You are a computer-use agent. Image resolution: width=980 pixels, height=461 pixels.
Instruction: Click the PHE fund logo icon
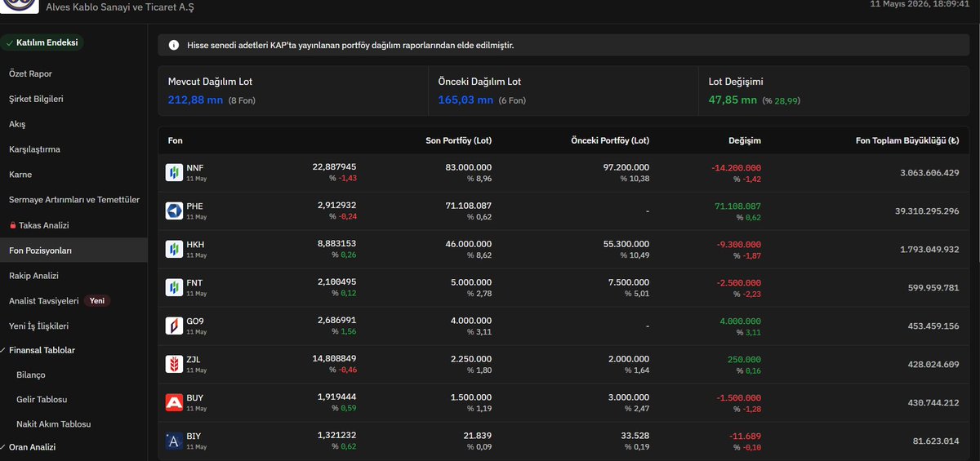point(173,211)
